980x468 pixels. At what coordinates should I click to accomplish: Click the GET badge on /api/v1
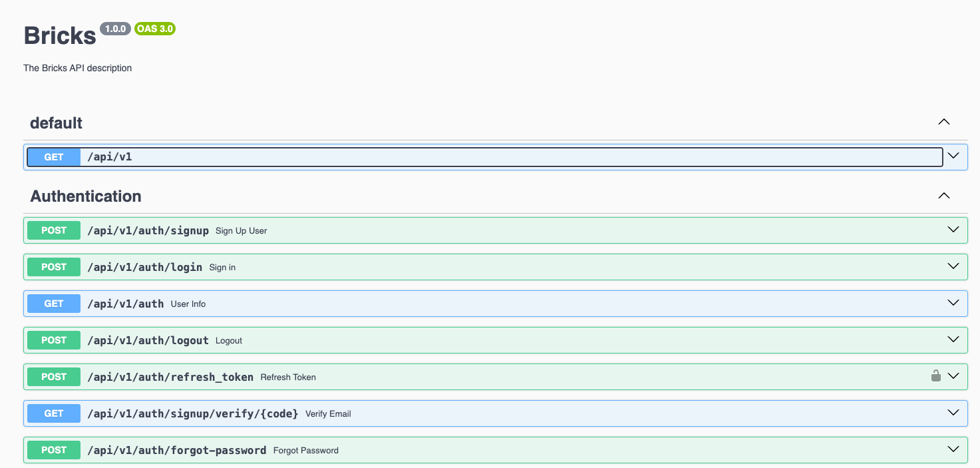[53, 156]
